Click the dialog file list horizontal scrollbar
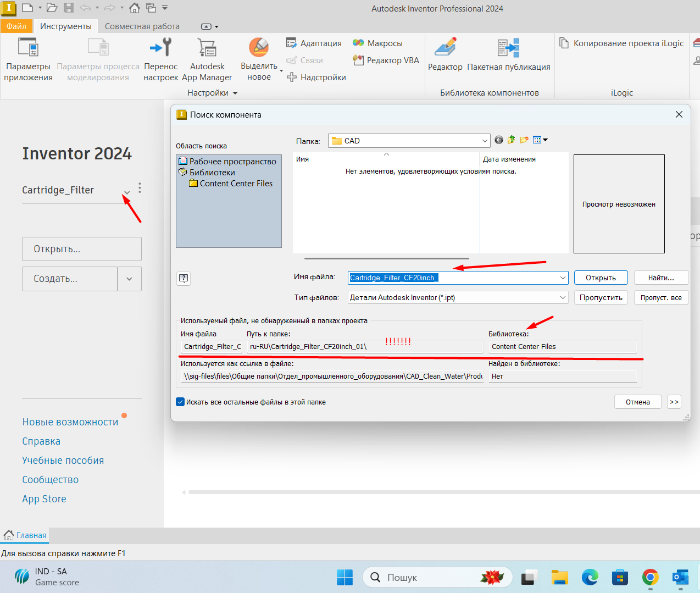Image resolution: width=700 pixels, height=593 pixels. (x=387, y=258)
